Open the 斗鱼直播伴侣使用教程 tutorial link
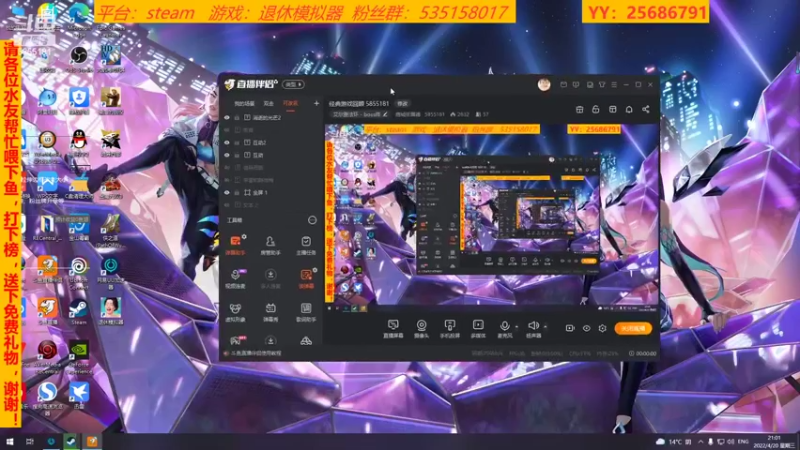The image size is (800, 450). (x=256, y=353)
